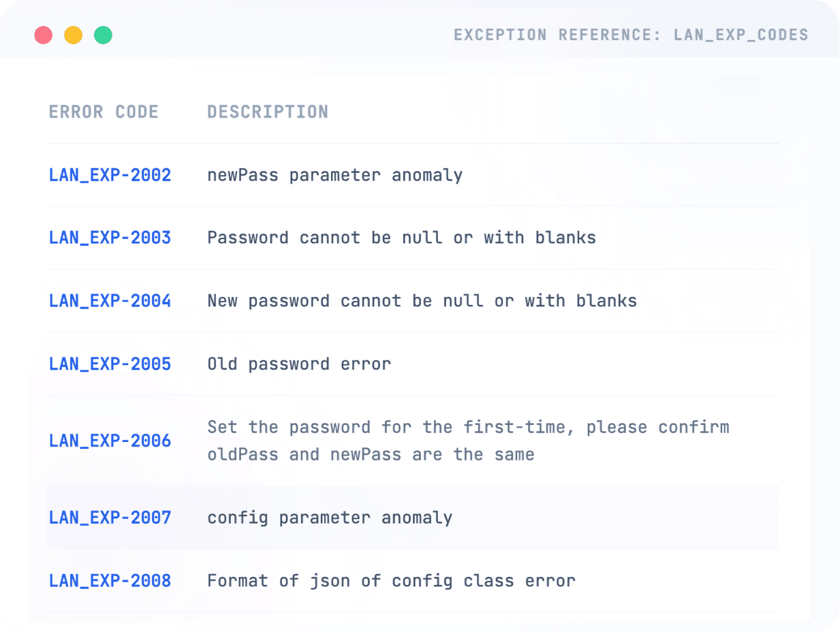Image resolution: width=840 pixels, height=632 pixels.
Task: Open the LAN_EXP-2006 error code link
Action: click(110, 441)
